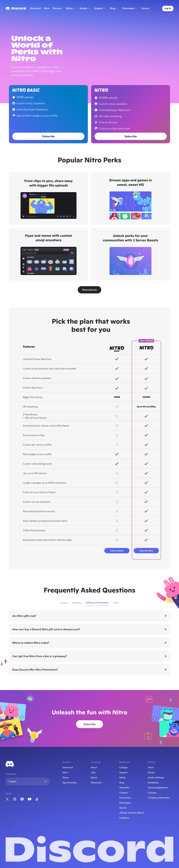Screen dimensions: 179x868
Task: Open the App Directory footer link
Action: click(70, 783)
